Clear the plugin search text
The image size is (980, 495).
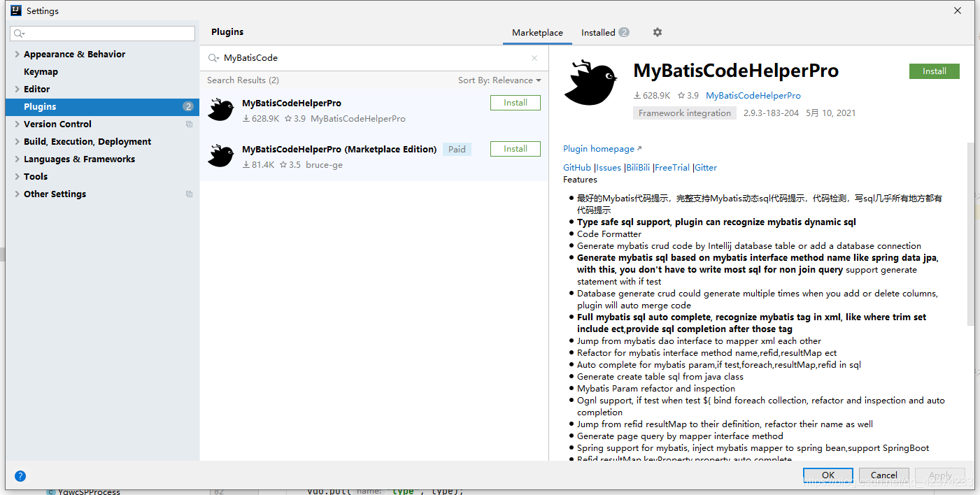coord(534,58)
